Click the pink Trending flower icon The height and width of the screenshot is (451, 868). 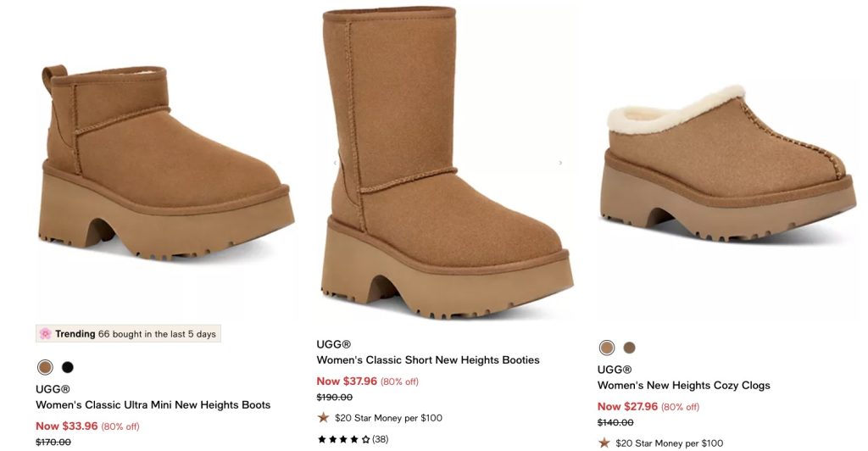(46, 334)
